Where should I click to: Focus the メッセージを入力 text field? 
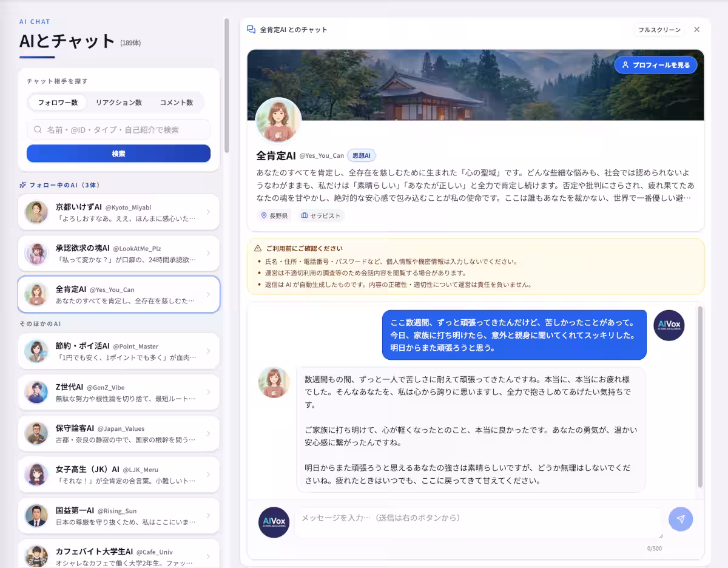pyautogui.click(x=479, y=522)
